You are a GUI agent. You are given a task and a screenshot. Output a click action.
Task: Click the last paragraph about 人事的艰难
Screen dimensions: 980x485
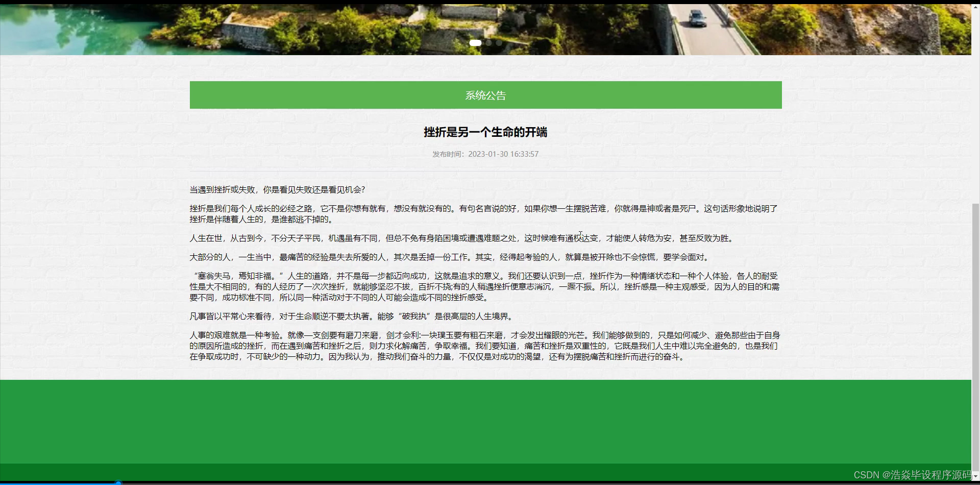point(485,346)
